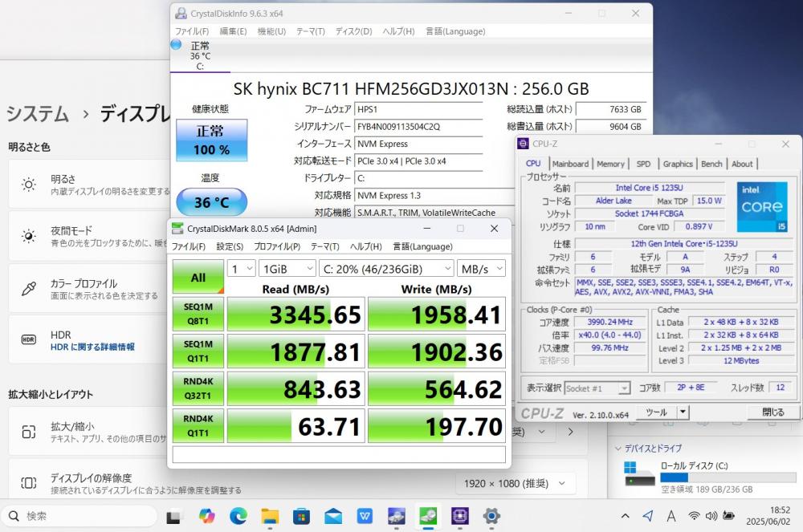Start all benchmarks with the All button
803x532 pixels.
198,278
